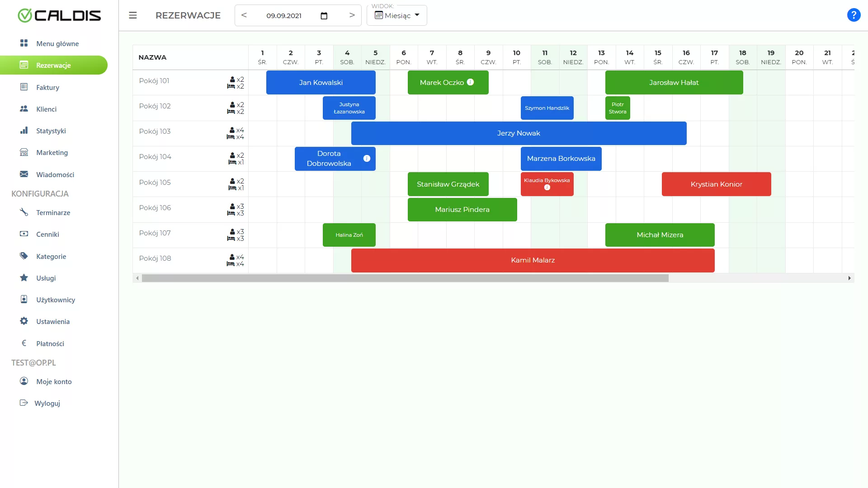Access Marketing section
This screenshot has width=868, height=488.
[52, 153]
